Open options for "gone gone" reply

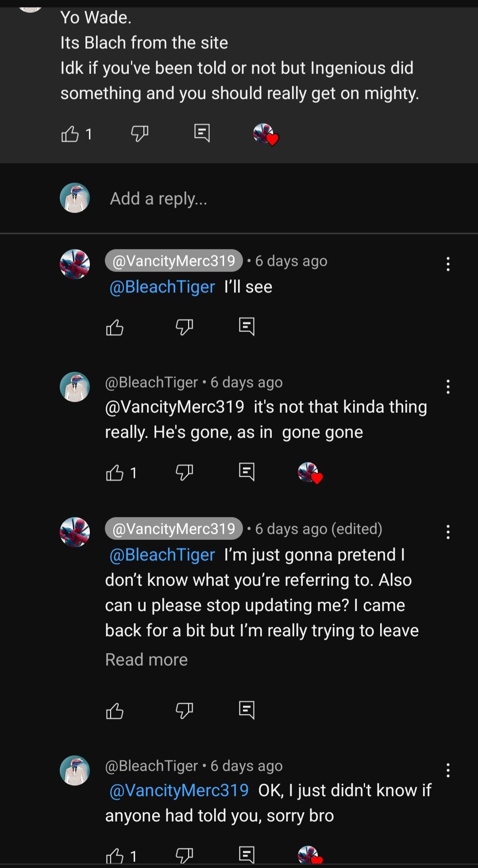[448, 387]
